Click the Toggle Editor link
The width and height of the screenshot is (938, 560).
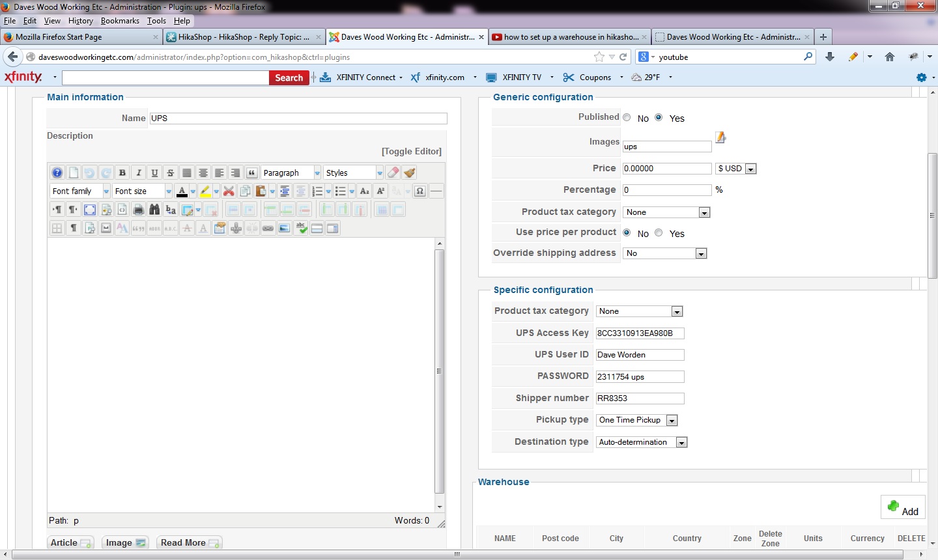tap(412, 151)
